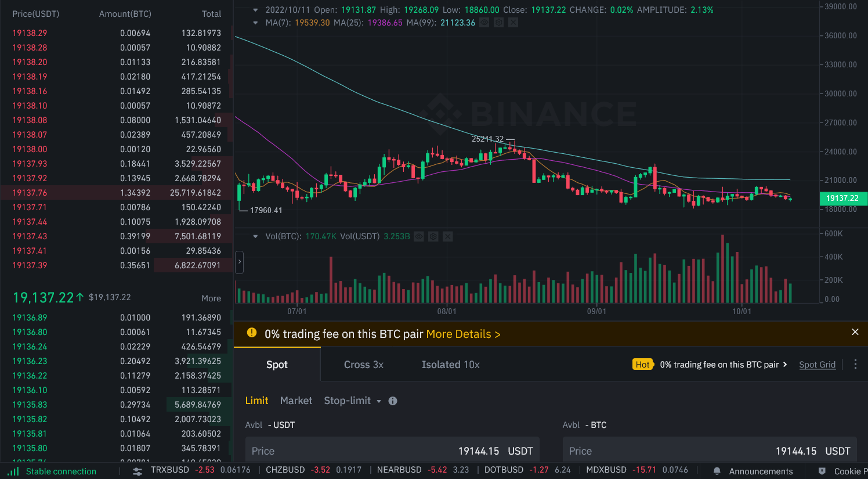
Task: Open MA indicator settings gear
Action: click(x=498, y=23)
